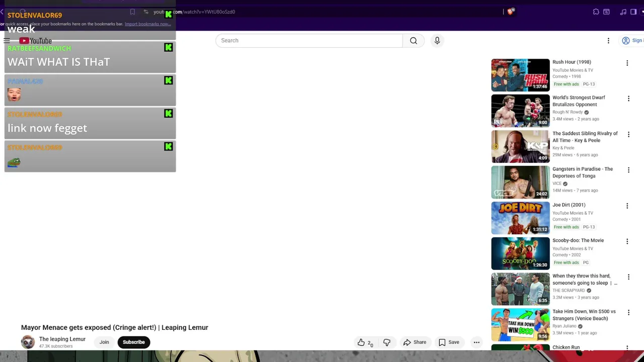Screen dimensions: 644x362
Task: Open more actions ellipsis under video
Action: (x=476, y=342)
